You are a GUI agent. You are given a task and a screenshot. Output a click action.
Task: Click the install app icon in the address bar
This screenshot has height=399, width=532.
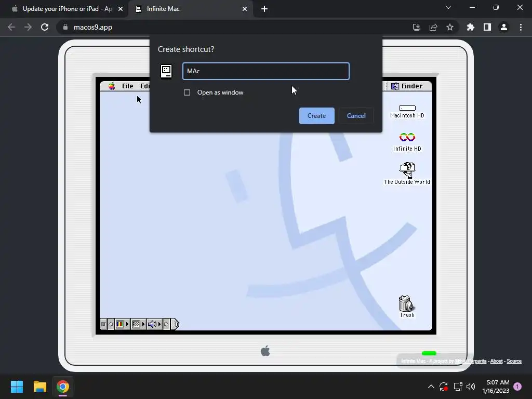(416, 27)
